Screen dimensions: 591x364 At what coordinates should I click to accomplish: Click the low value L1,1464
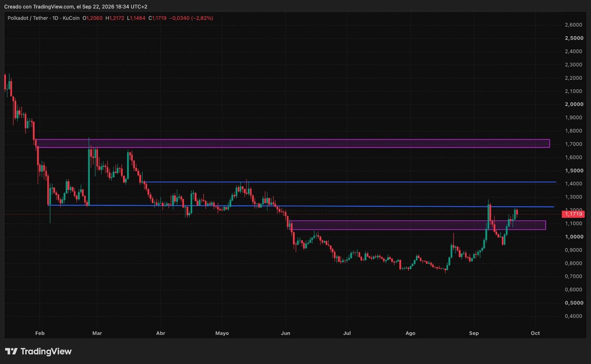pos(137,18)
